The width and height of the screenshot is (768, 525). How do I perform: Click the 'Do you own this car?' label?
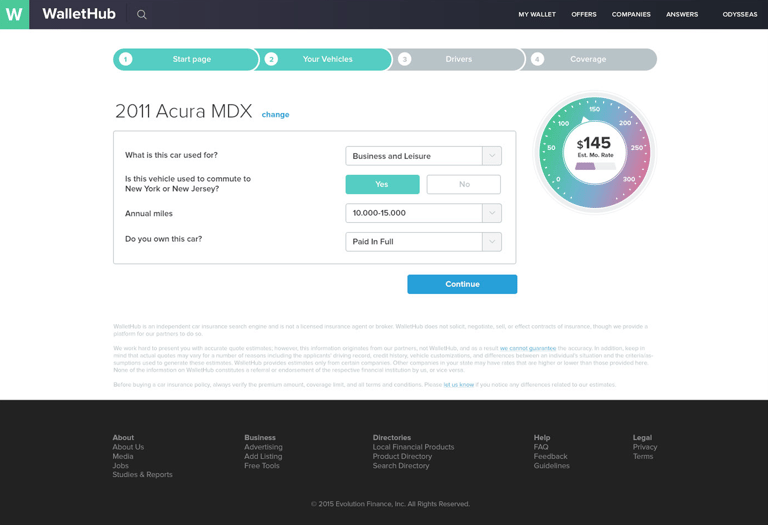click(164, 239)
